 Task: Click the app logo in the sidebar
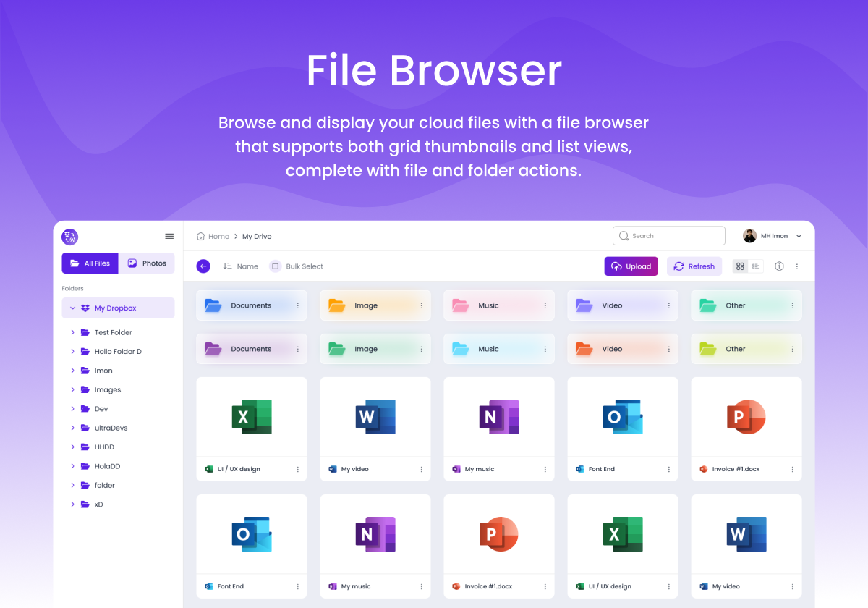69,236
